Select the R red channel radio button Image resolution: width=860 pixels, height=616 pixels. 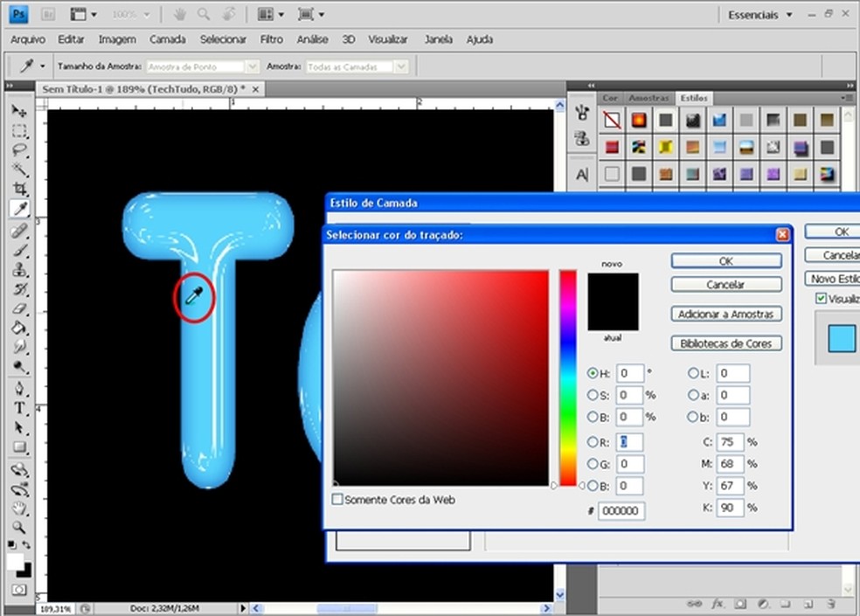pyautogui.click(x=593, y=442)
